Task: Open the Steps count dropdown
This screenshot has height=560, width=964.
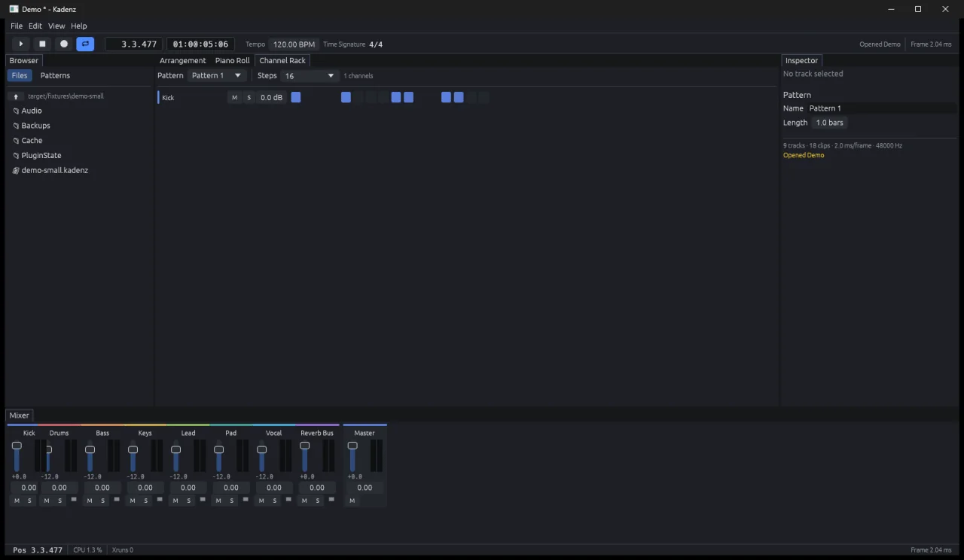Action: (310, 76)
